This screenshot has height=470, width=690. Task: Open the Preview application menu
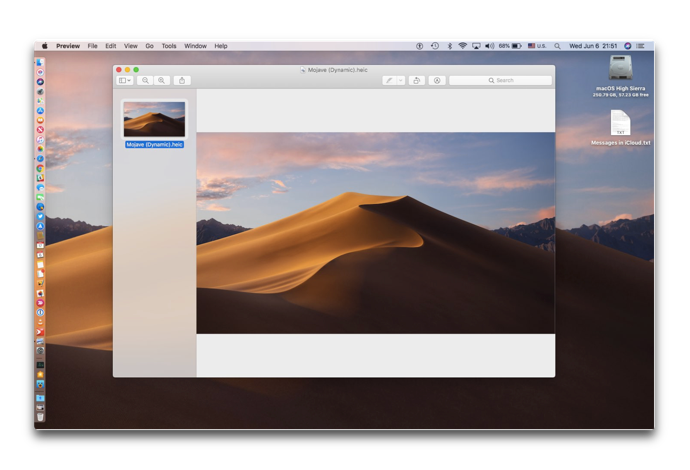pos(68,46)
